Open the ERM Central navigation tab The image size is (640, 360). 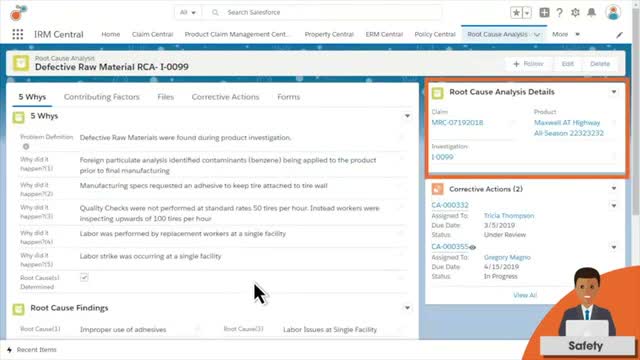(384, 34)
